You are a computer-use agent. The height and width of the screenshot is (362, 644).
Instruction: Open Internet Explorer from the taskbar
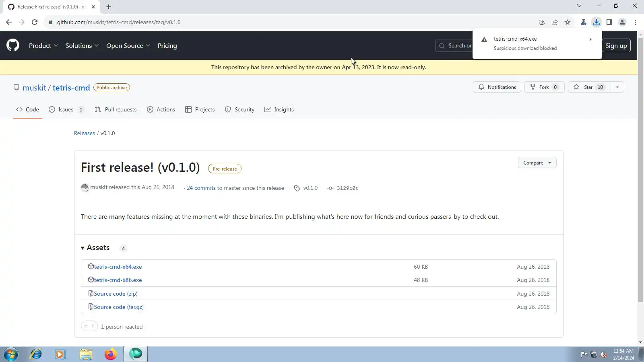[36, 354]
